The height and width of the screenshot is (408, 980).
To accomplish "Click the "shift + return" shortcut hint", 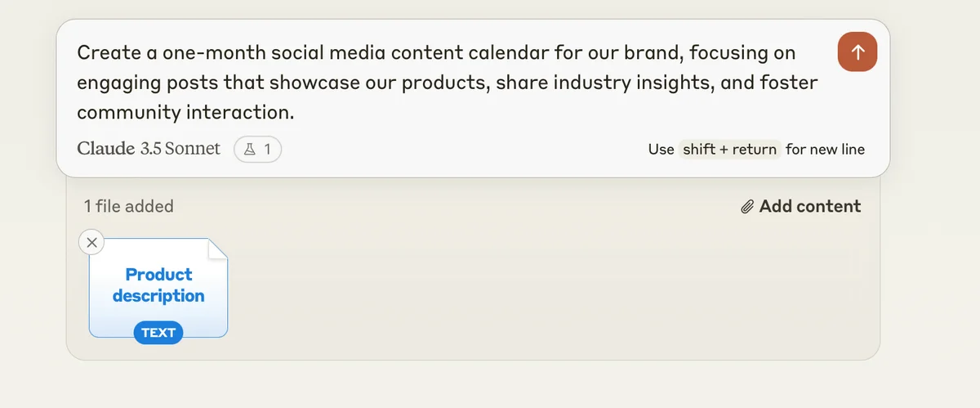I will pos(729,150).
